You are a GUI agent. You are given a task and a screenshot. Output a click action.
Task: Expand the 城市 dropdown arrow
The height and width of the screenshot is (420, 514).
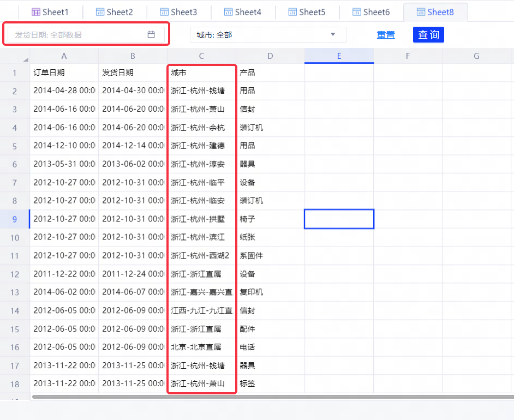click(333, 34)
